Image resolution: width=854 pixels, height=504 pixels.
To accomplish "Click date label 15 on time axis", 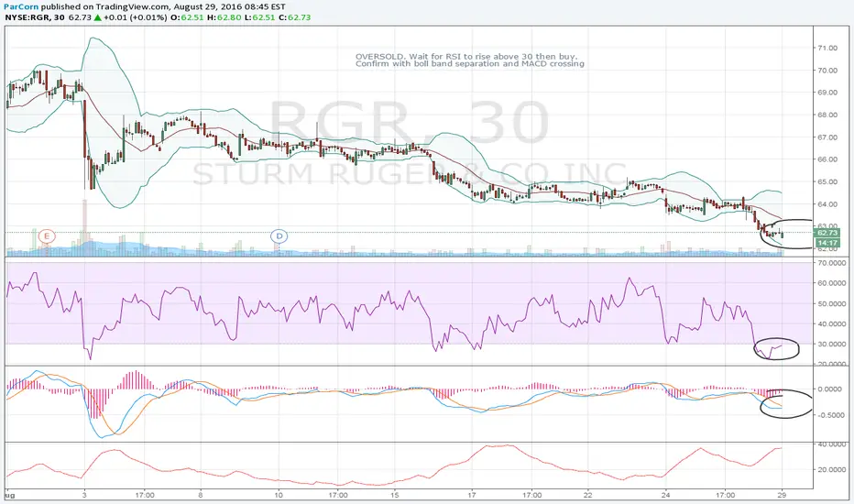I will (x=394, y=495).
